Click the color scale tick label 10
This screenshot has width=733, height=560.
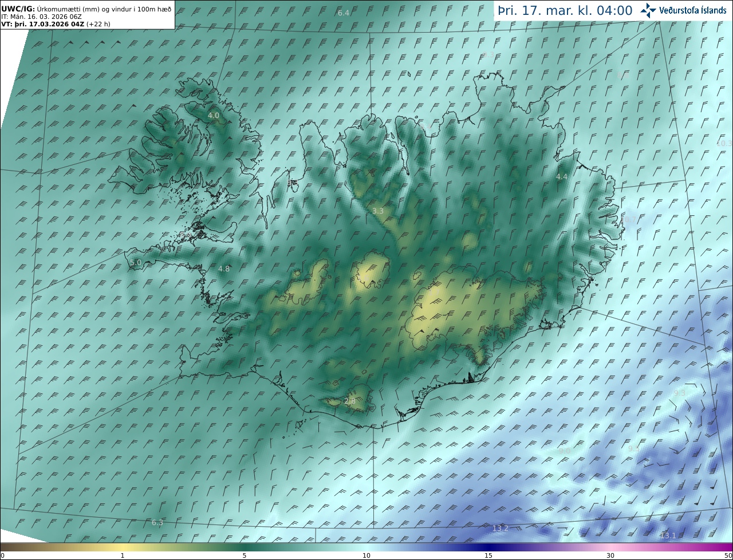tap(366, 555)
